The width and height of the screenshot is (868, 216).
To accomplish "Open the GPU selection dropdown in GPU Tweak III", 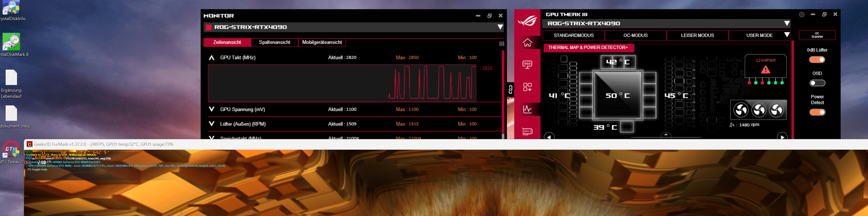I will tap(786, 24).
